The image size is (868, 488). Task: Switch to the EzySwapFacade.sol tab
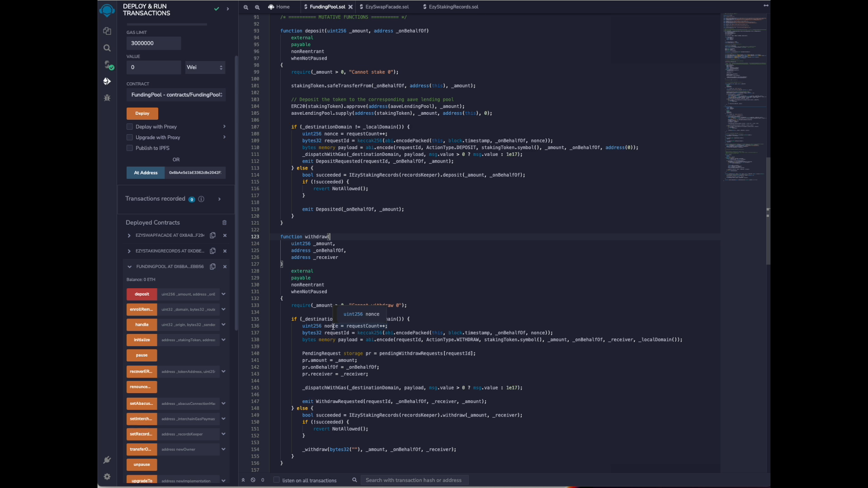pos(385,7)
